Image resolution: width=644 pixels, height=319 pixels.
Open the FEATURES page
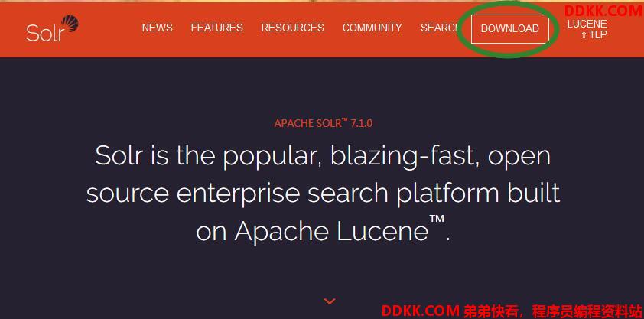click(x=217, y=28)
